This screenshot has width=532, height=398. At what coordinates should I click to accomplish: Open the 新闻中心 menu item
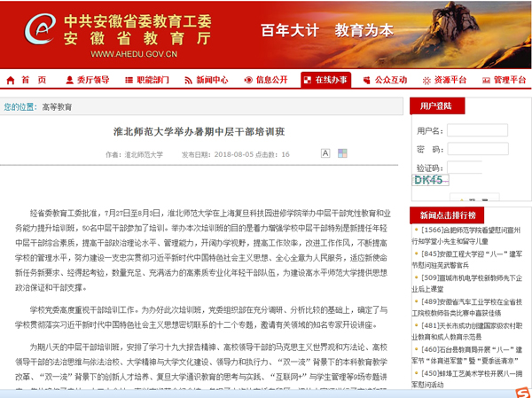pos(212,80)
